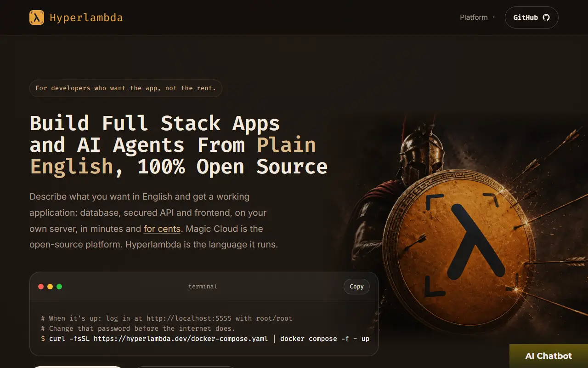This screenshot has height=368, width=588.
Task: Click the red terminal window dot
Action: click(x=41, y=287)
